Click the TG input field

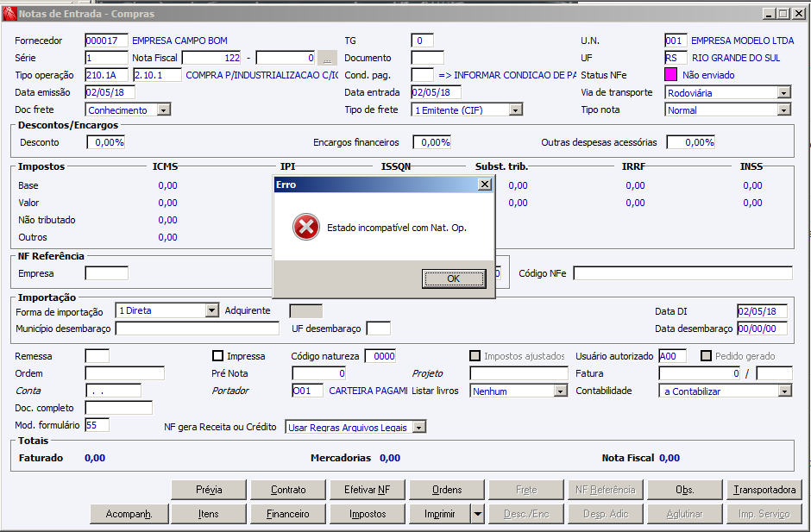click(x=422, y=41)
